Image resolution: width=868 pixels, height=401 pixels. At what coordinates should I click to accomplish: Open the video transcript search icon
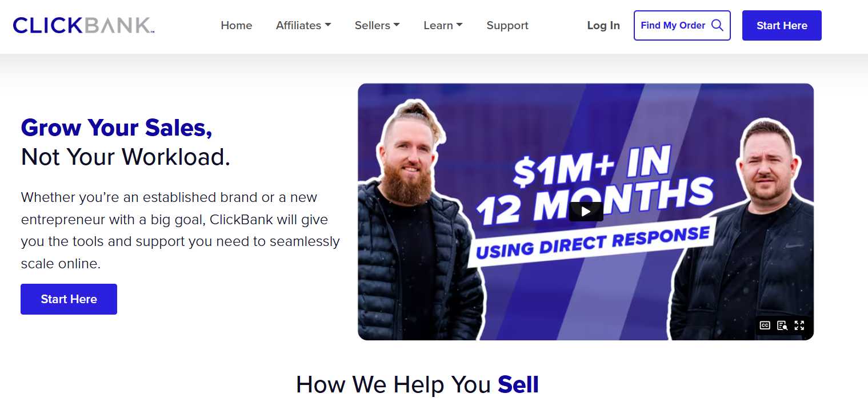pyautogui.click(x=782, y=325)
